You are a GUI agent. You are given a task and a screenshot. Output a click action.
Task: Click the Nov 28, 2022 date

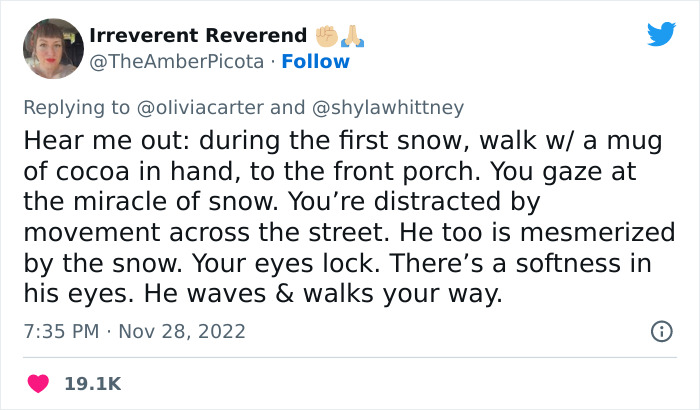tap(184, 331)
